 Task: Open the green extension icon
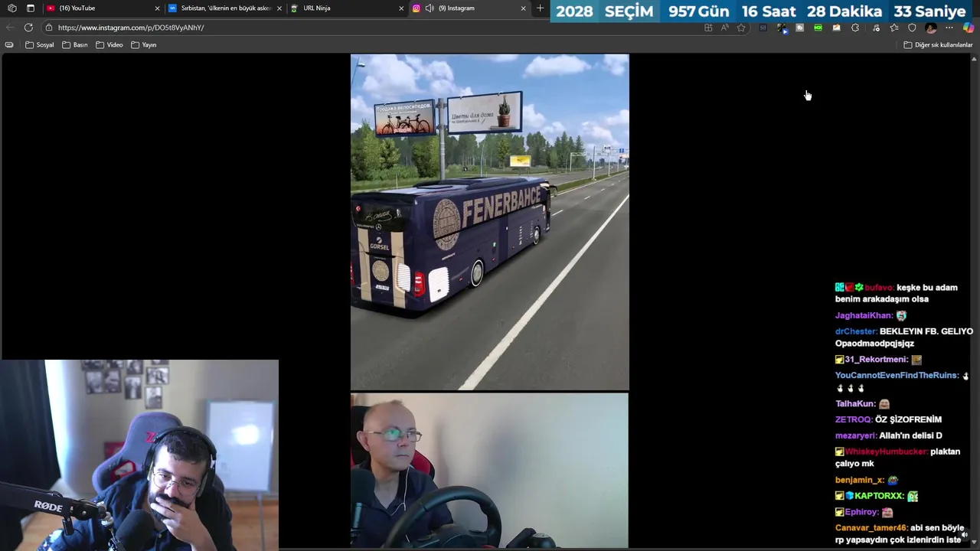pos(818,28)
